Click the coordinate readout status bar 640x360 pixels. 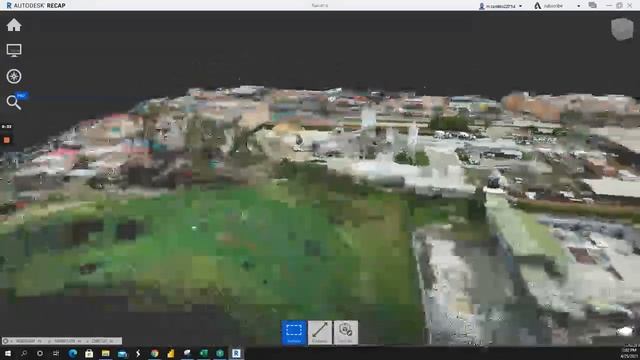tap(61, 340)
